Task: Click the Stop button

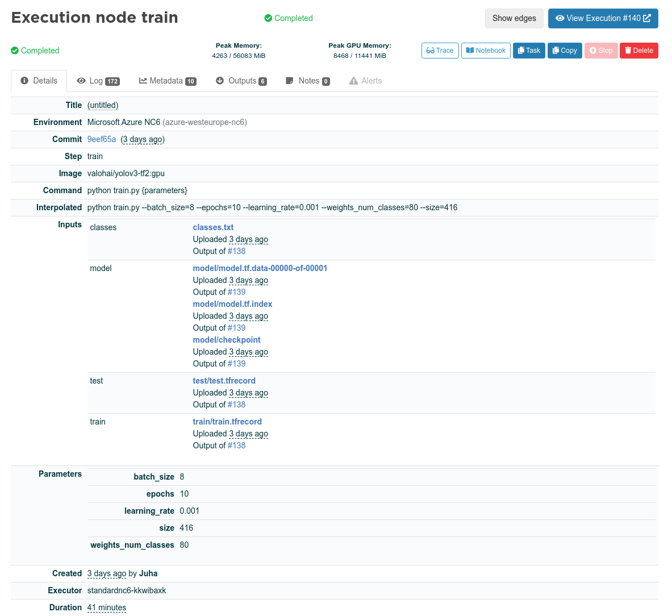Action: coord(601,51)
